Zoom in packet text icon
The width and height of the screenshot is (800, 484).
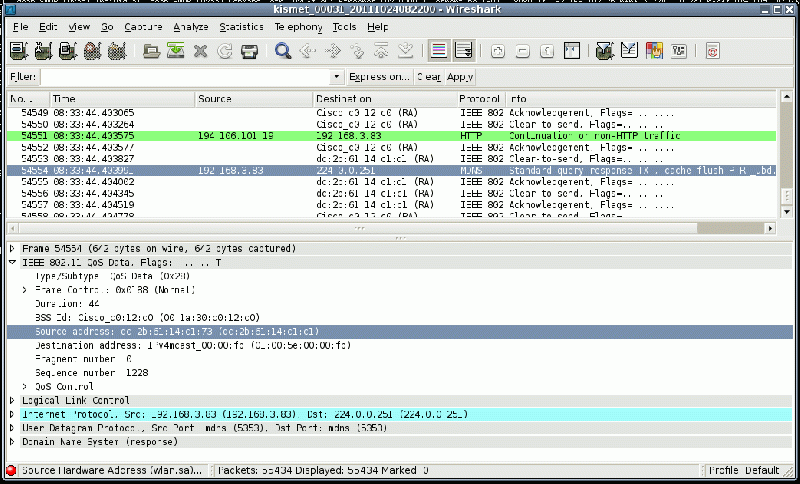pyautogui.click(x=497, y=51)
